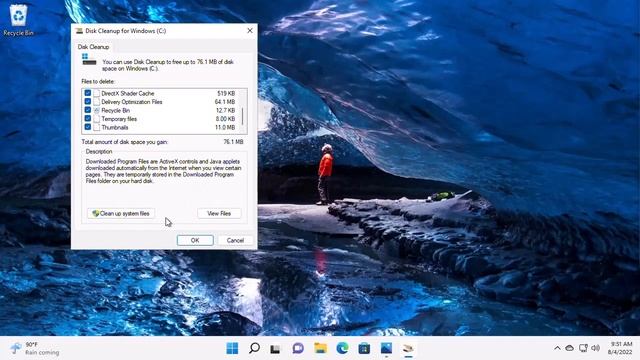Close the Disk Cleanup dialog
Image resolution: width=640 pixels, height=360 pixels.
point(250,31)
